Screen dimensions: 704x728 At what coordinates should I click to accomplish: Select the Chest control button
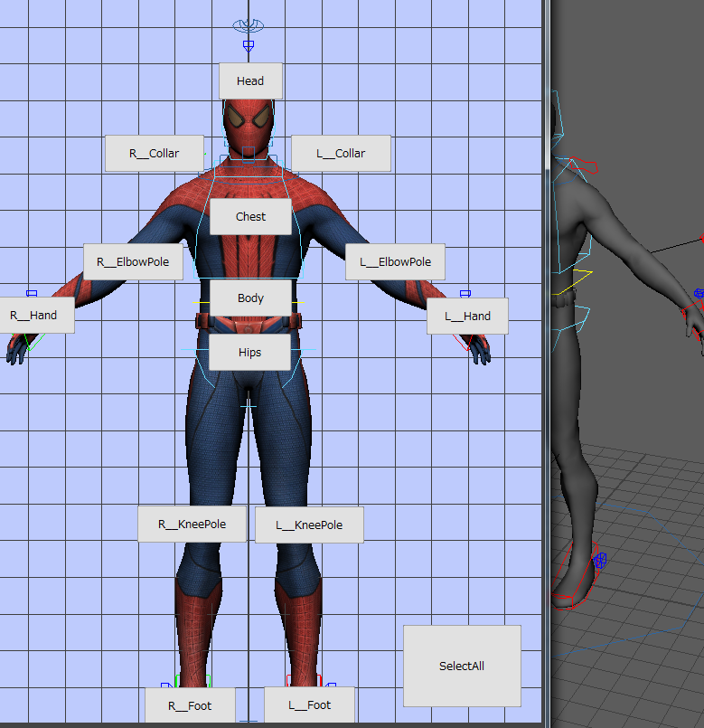tap(250, 216)
